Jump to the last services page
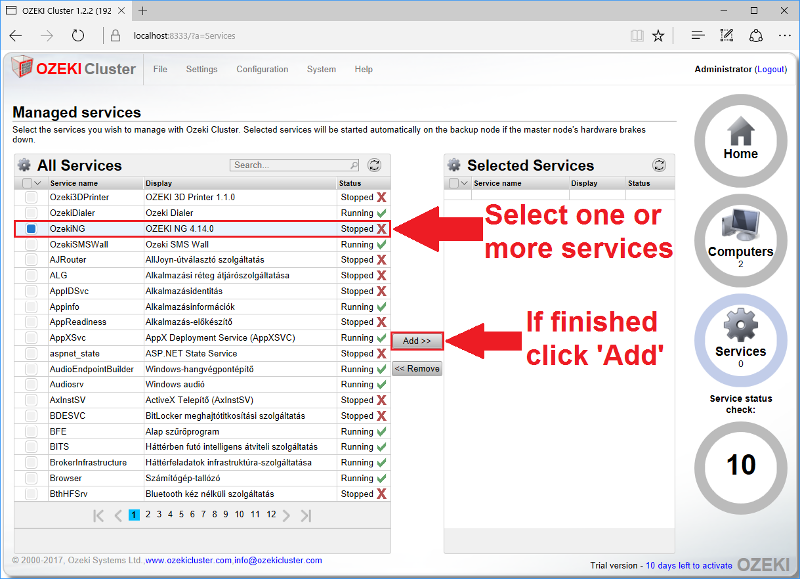The width and height of the screenshot is (800, 579). 306,515
